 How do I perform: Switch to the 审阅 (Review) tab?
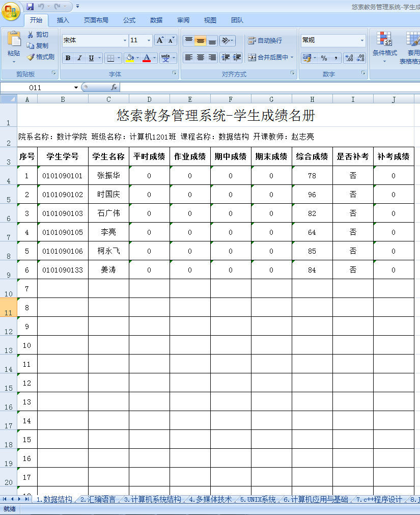183,20
